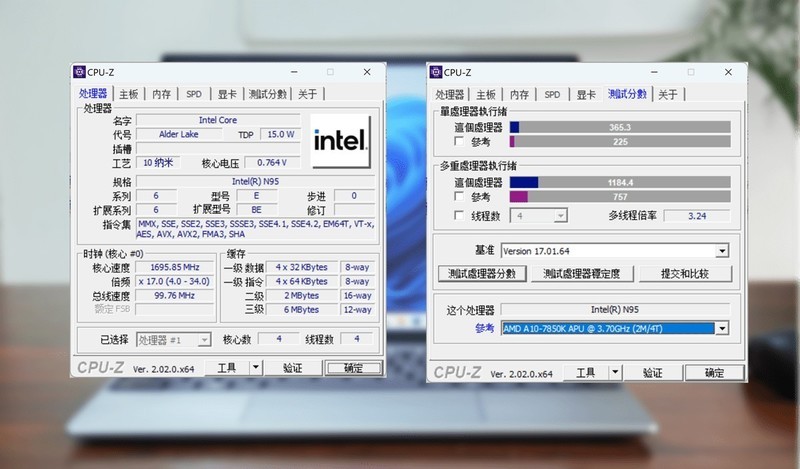Click the CPU-Z app icon in left window title bar
The image size is (800, 469).
(80, 72)
